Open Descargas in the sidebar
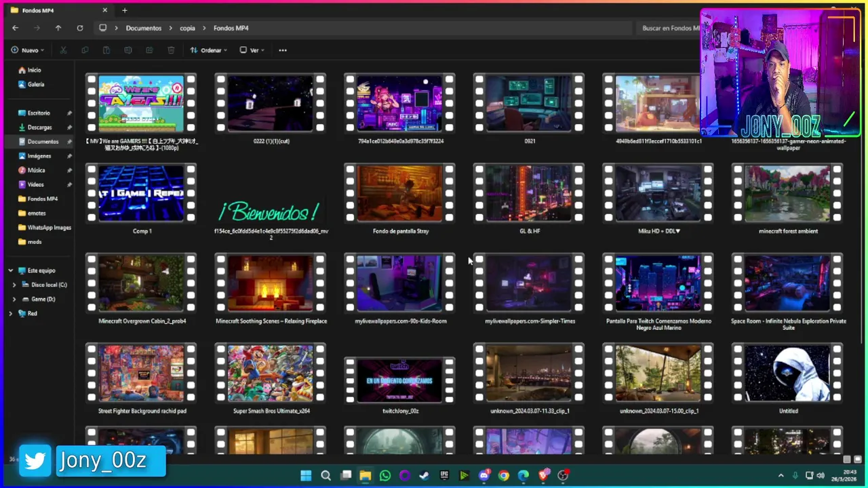The image size is (868, 488). pos(39,127)
